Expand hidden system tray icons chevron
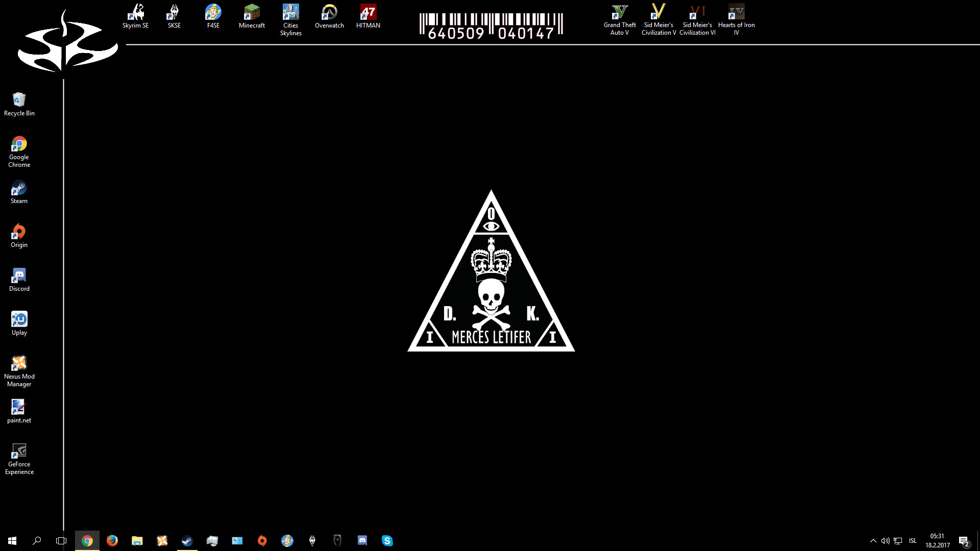 click(873, 541)
